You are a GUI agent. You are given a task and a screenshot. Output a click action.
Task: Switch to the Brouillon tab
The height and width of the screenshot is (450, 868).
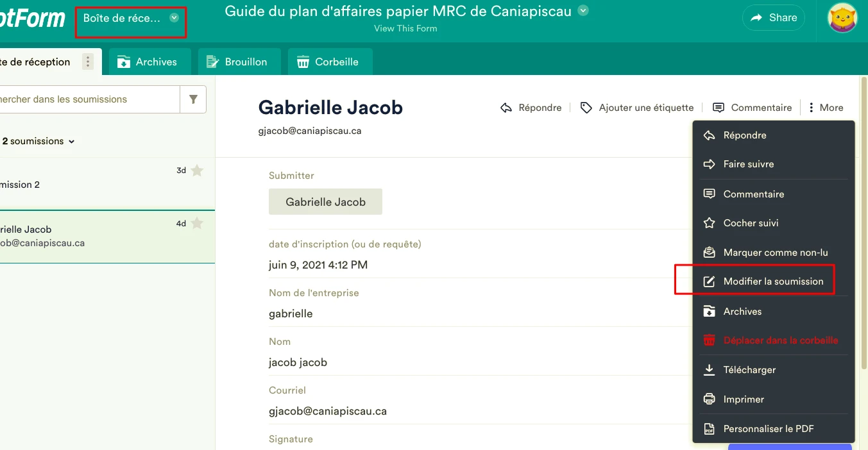click(x=237, y=62)
